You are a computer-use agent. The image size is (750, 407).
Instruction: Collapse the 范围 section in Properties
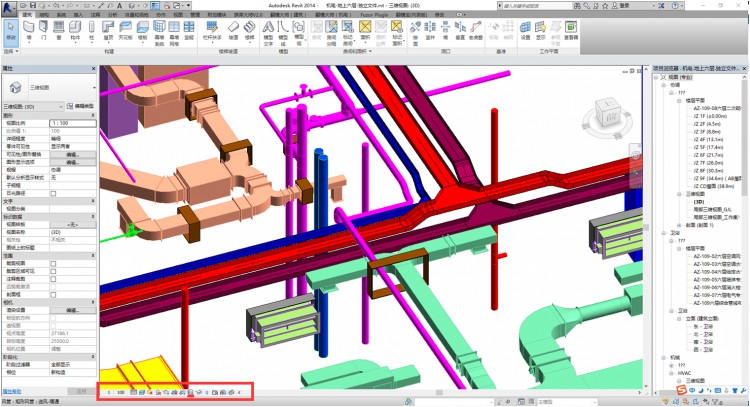point(93,256)
